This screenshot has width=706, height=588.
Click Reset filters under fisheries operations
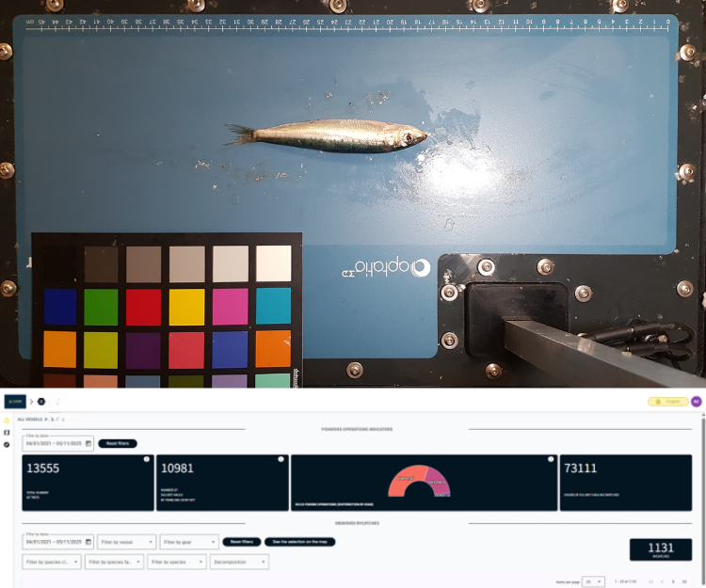(118, 443)
